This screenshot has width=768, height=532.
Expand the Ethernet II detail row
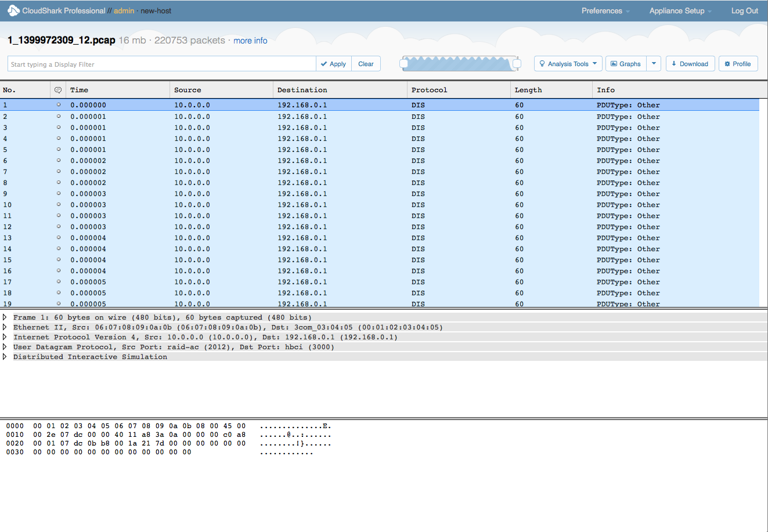tap(5, 327)
